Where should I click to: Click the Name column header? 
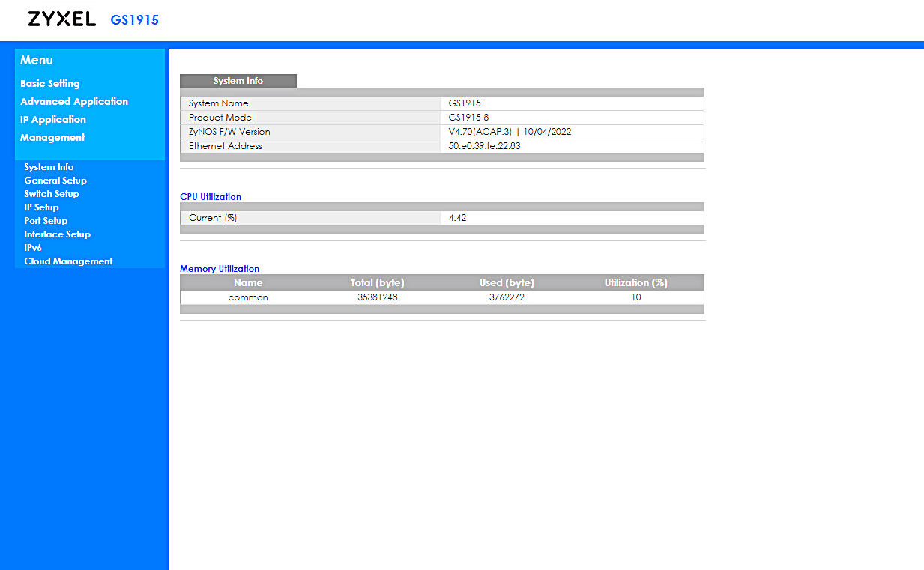pos(248,283)
